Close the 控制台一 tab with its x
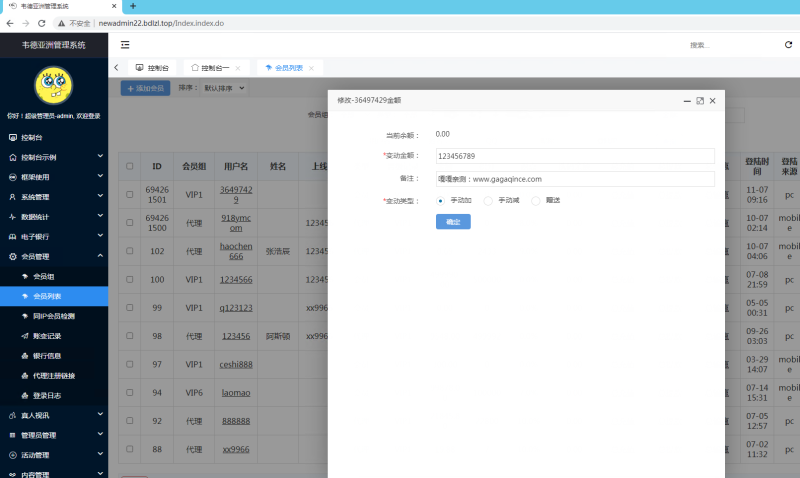The width and height of the screenshot is (800, 478). click(x=238, y=68)
